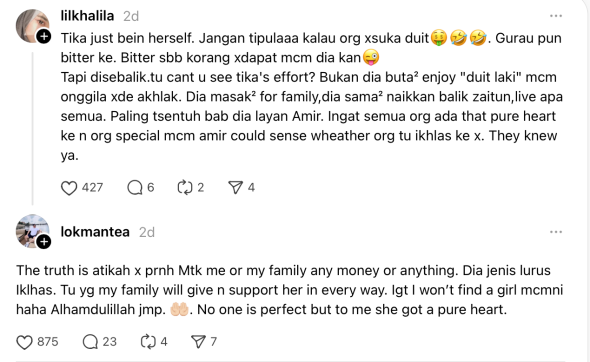Open more options for lokmantea's post
This screenshot has height=362, width=590.
click(556, 232)
